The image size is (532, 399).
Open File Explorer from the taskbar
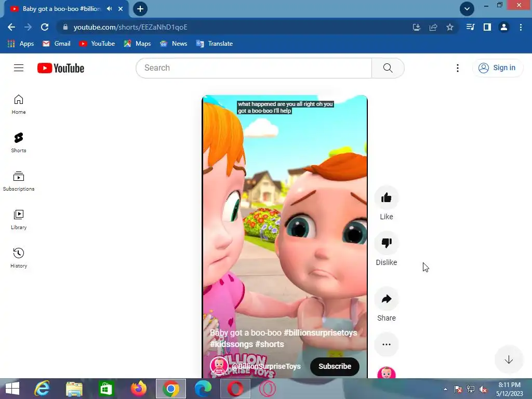[74, 389]
